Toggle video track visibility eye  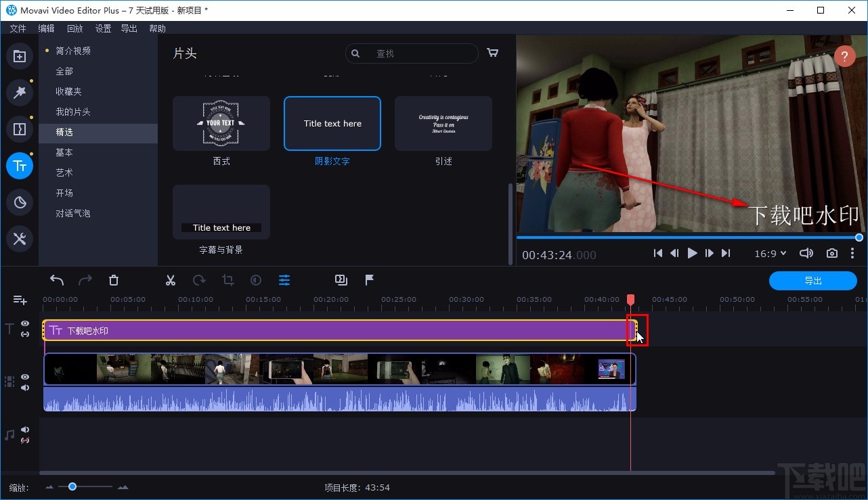[x=25, y=377]
